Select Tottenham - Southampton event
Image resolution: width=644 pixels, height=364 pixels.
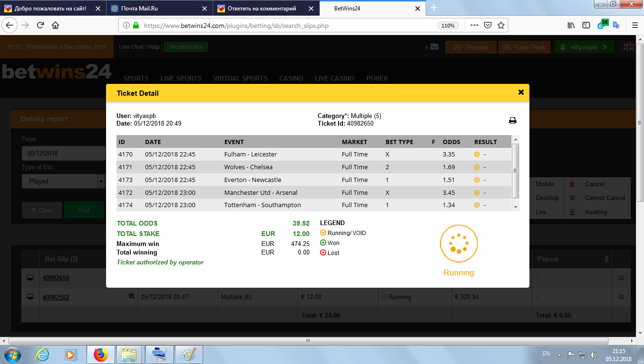[314, 205]
